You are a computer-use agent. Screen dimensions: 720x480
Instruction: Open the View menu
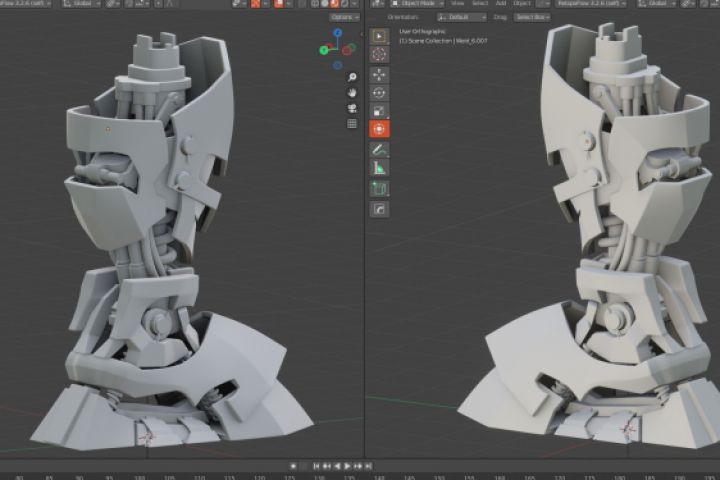pyautogui.click(x=458, y=4)
